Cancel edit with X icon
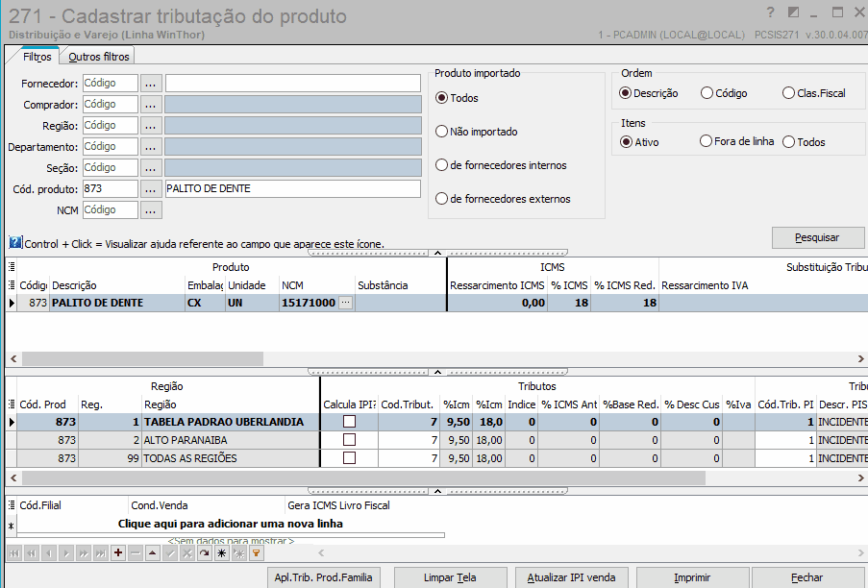Viewport: 868px width, 588px height. 187,553
